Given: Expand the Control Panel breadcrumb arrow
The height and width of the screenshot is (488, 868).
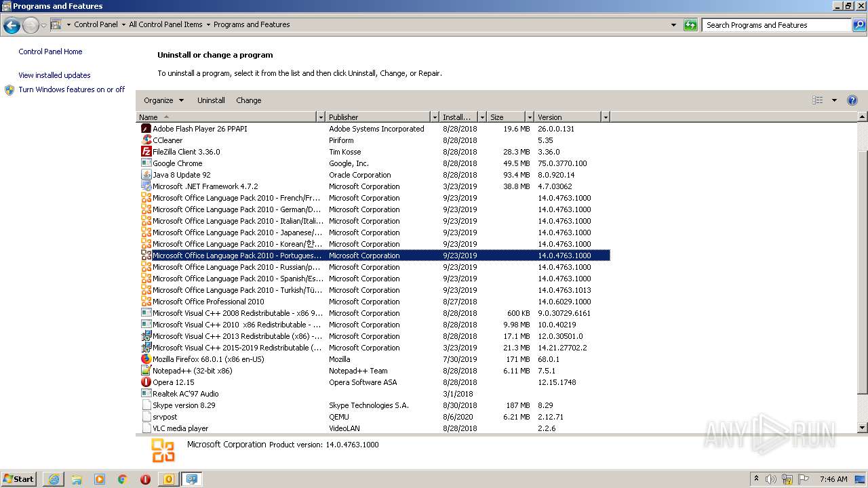Looking at the screenshot, I should 123,25.
